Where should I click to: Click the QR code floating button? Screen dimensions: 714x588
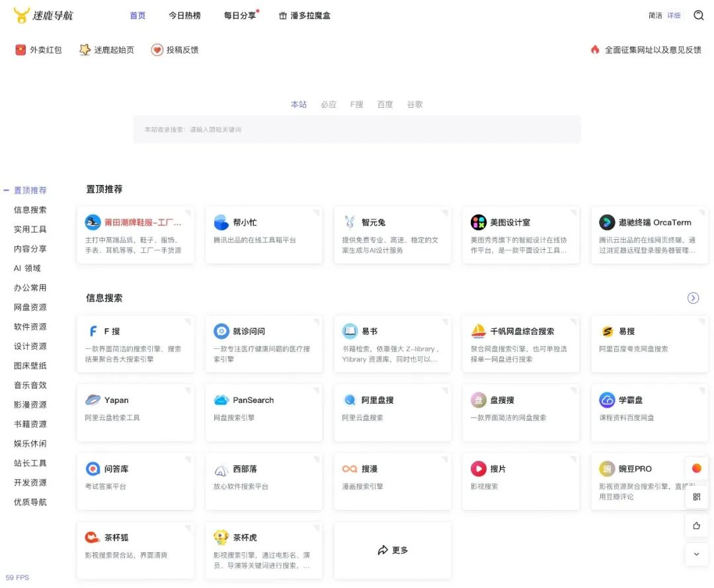(x=697, y=497)
